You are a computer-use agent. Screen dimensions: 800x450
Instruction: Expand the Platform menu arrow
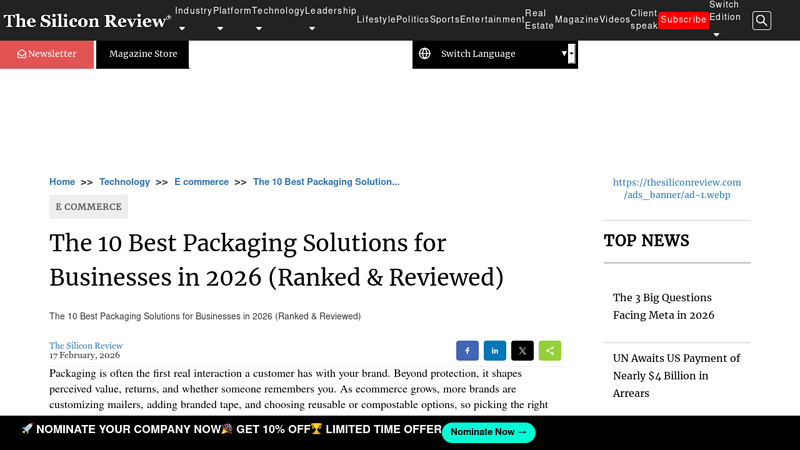pos(220,29)
